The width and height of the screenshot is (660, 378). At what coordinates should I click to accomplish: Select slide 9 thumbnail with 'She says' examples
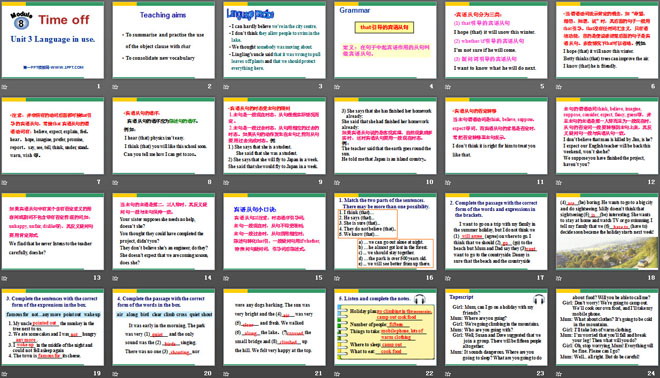(x=274, y=136)
